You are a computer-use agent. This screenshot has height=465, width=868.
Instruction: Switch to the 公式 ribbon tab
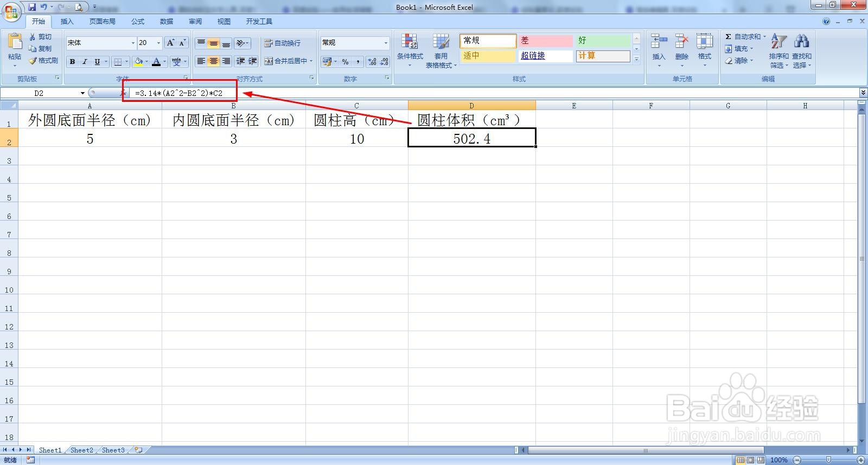(138, 22)
